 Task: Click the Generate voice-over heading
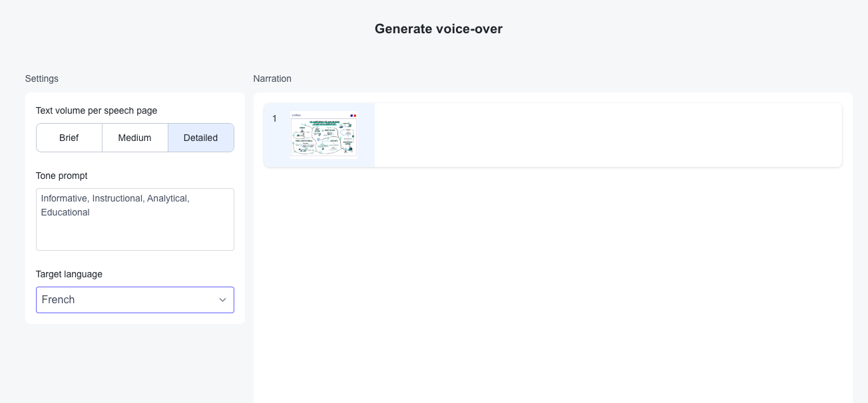(x=438, y=29)
